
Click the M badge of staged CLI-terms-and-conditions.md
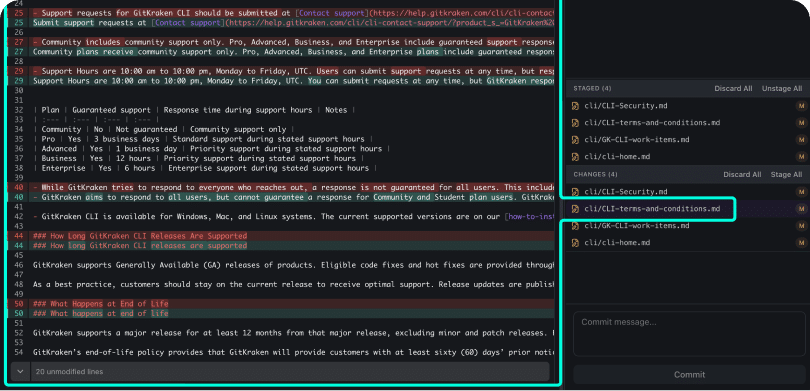(x=801, y=123)
